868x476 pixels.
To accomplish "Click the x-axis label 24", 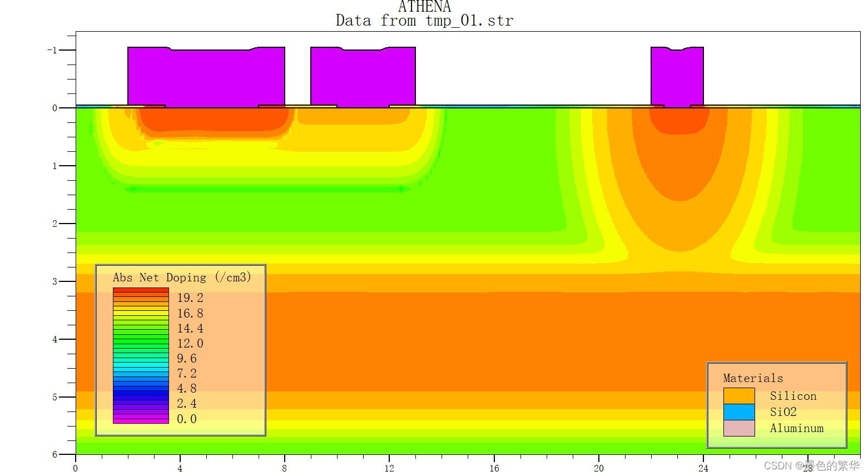I will pos(703,468).
